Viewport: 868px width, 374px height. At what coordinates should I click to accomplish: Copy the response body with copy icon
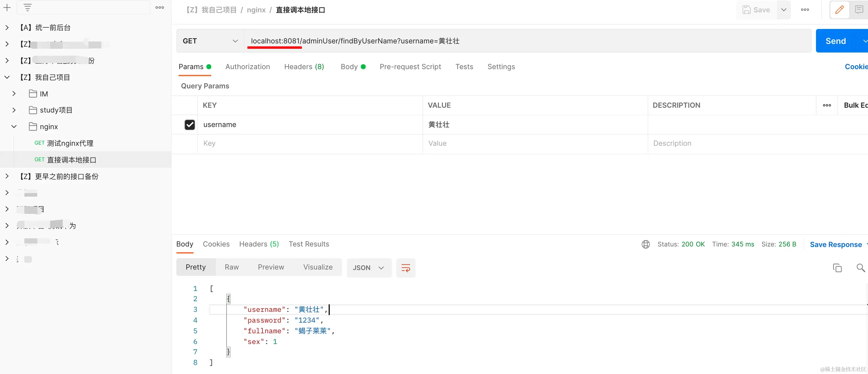pos(837,268)
